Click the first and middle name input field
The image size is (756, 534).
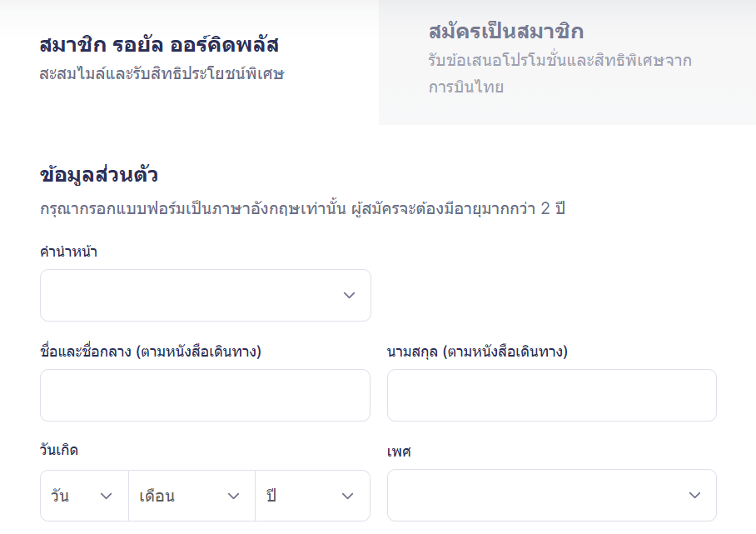click(205, 395)
